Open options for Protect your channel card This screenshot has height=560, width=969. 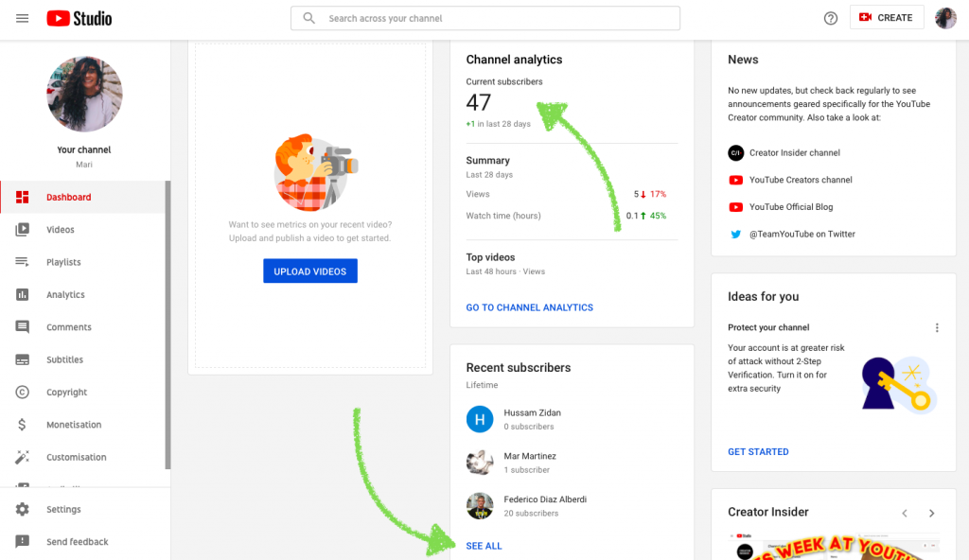pos(937,327)
